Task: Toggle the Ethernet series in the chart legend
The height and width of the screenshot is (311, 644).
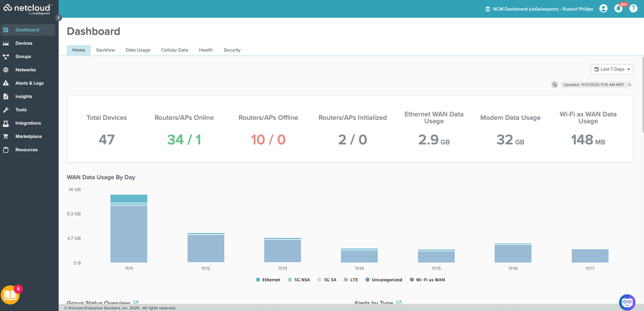Action: (x=268, y=280)
